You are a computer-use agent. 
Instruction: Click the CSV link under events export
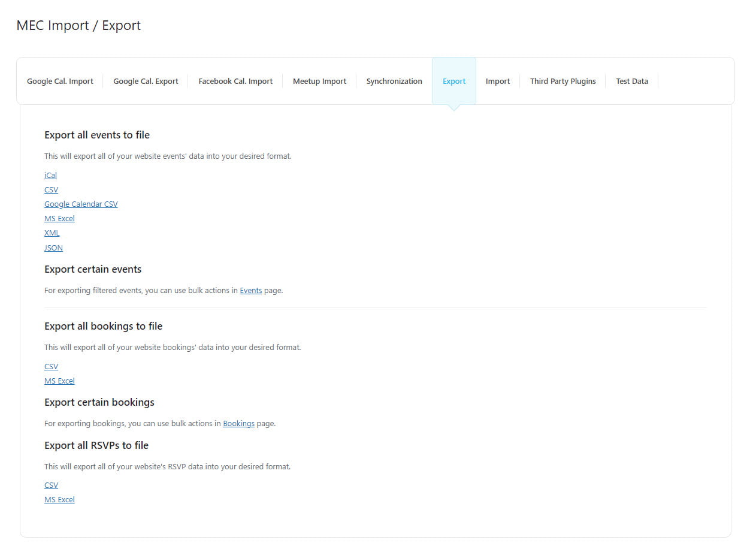51,190
